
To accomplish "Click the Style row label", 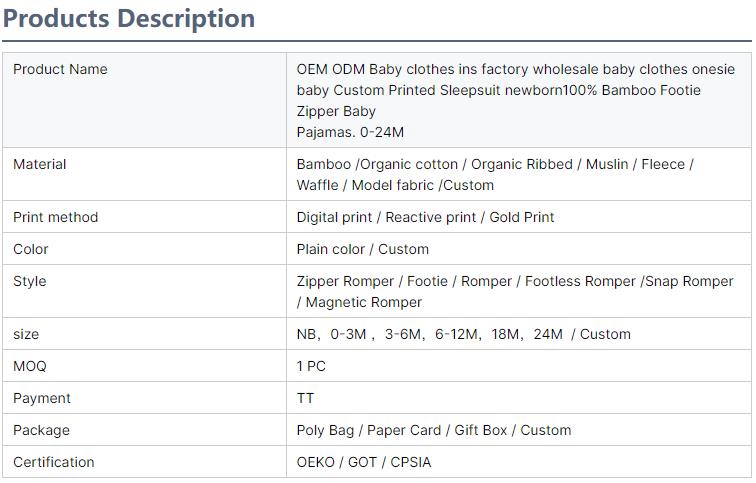I will (x=30, y=281).
